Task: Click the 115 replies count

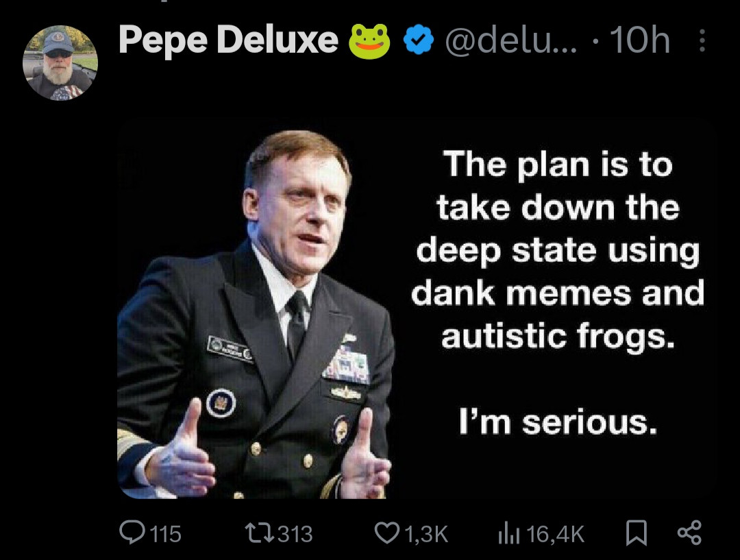Action: [165, 533]
